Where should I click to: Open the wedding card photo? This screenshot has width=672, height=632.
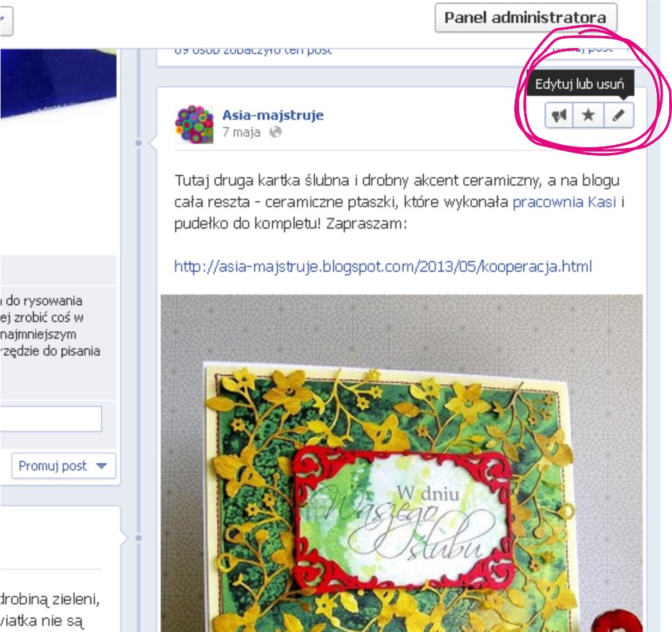click(401, 463)
